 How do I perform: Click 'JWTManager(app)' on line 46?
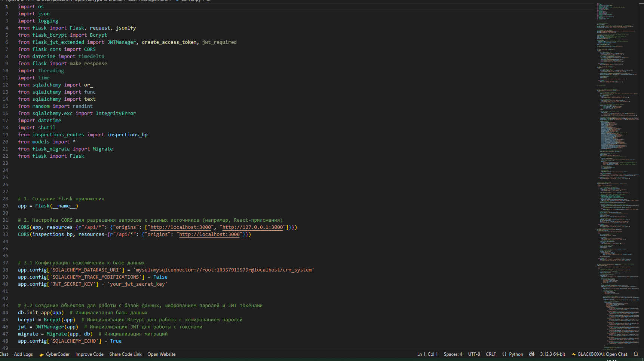[x=57, y=327]
